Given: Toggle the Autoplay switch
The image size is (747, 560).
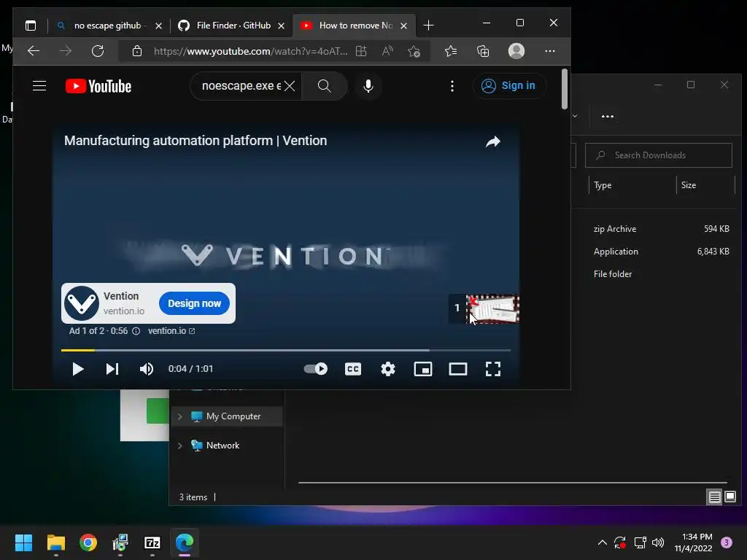Looking at the screenshot, I should click(x=316, y=369).
